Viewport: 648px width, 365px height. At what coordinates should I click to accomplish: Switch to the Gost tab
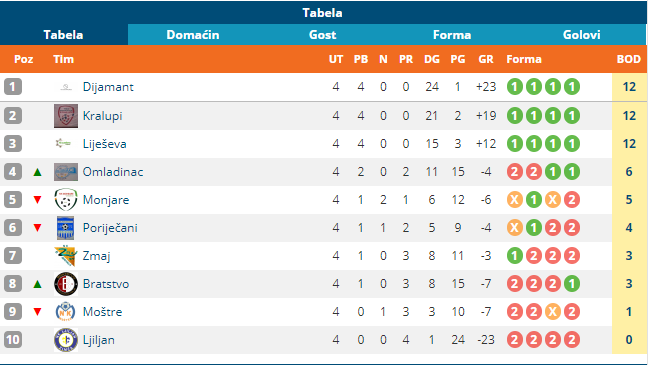click(322, 35)
